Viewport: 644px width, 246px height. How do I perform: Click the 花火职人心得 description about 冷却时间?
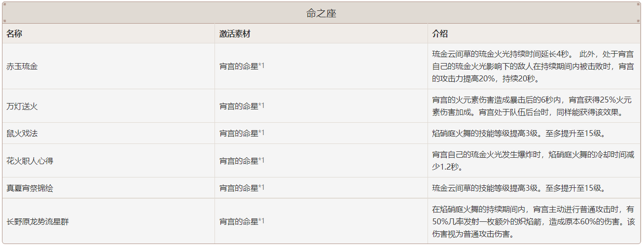point(533,161)
